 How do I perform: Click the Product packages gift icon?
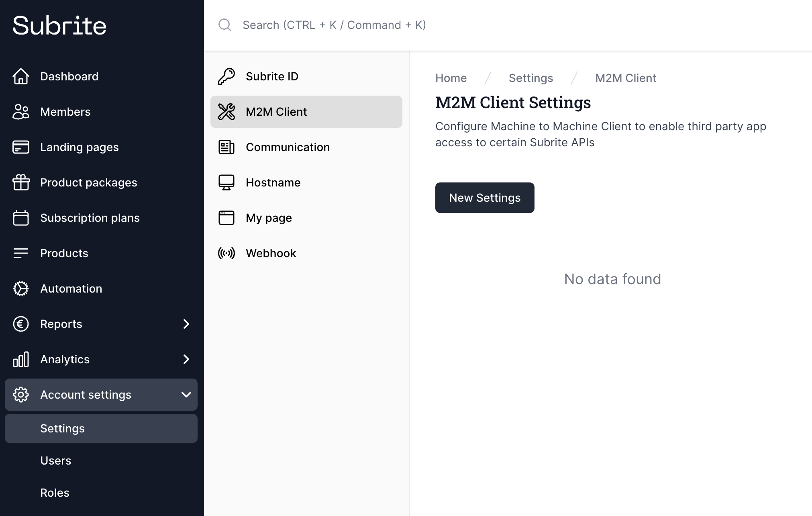(x=21, y=182)
